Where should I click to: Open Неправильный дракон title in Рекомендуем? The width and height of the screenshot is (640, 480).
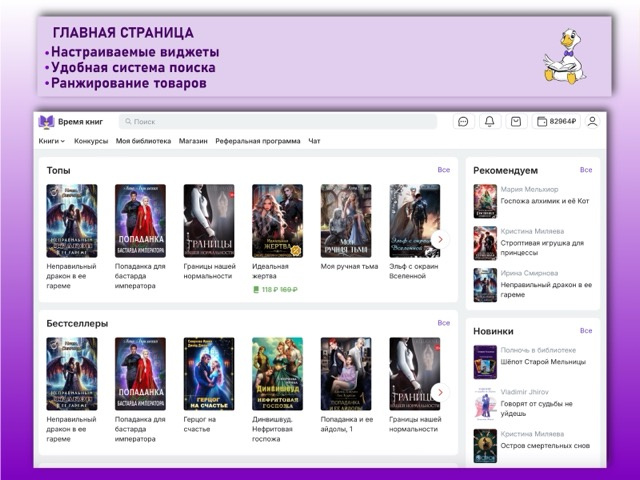(x=546, y=289)
